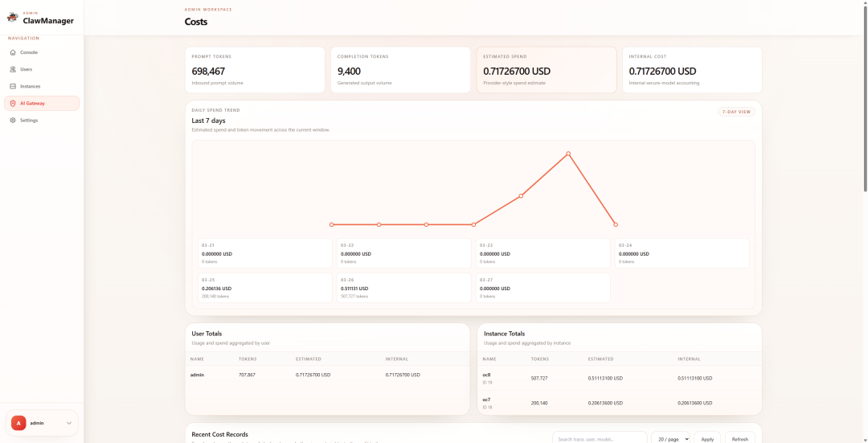The image size is (868, 443).
Task: Click the AI Gateway shield icon
Action: coord(13,103)
